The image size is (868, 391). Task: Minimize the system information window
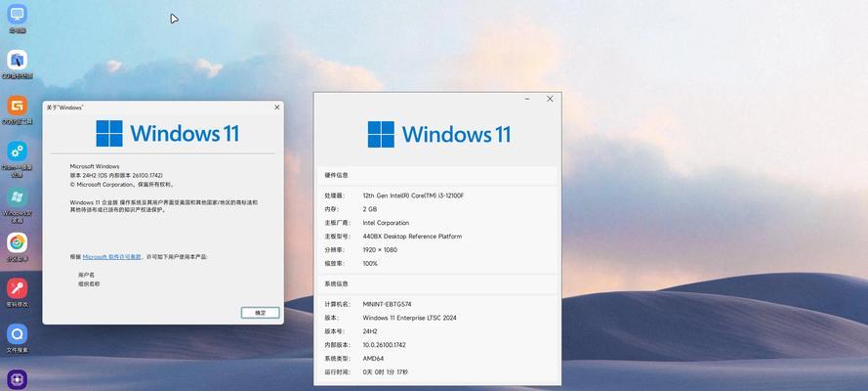(x=527, y=99)
